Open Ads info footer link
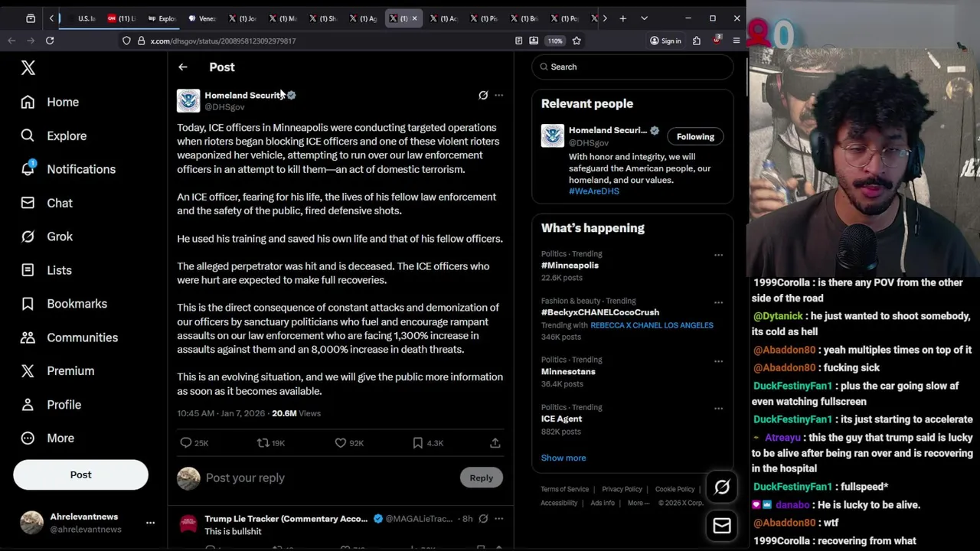Screen dimensions: 980x551 (603, 503)
